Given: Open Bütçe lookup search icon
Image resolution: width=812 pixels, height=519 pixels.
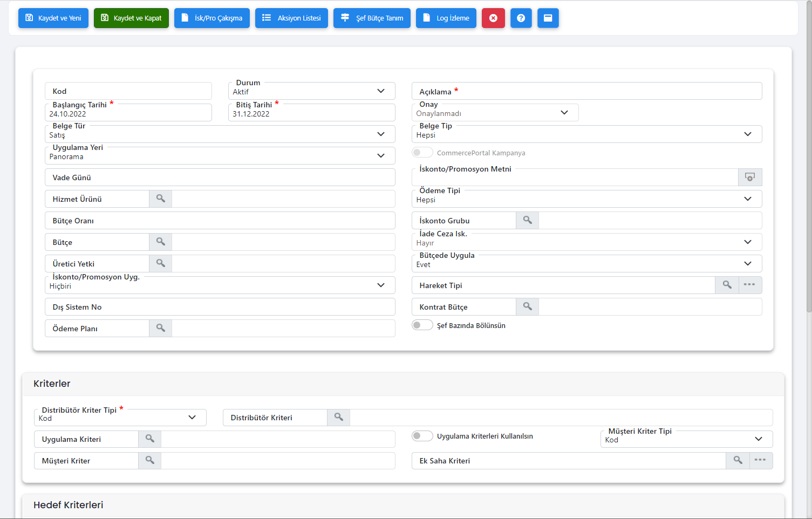Looking at the screenshot, I should (x=160, y=242).
